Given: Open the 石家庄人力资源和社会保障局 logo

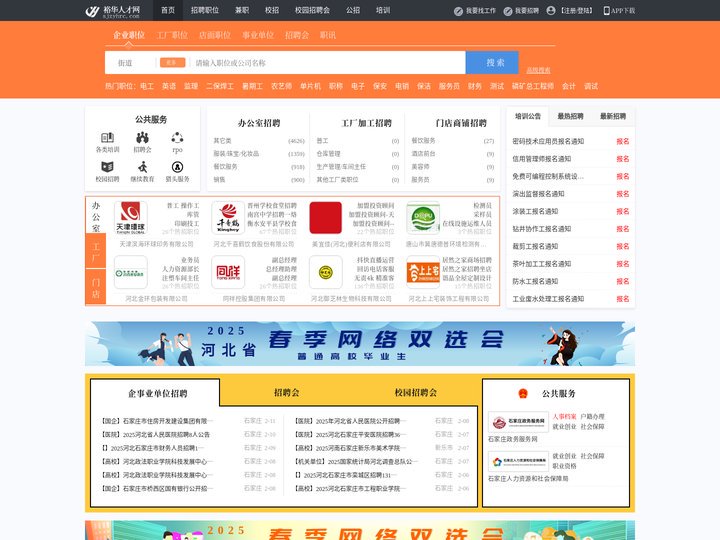Looking at the screenshot, I should pos(518,461).
